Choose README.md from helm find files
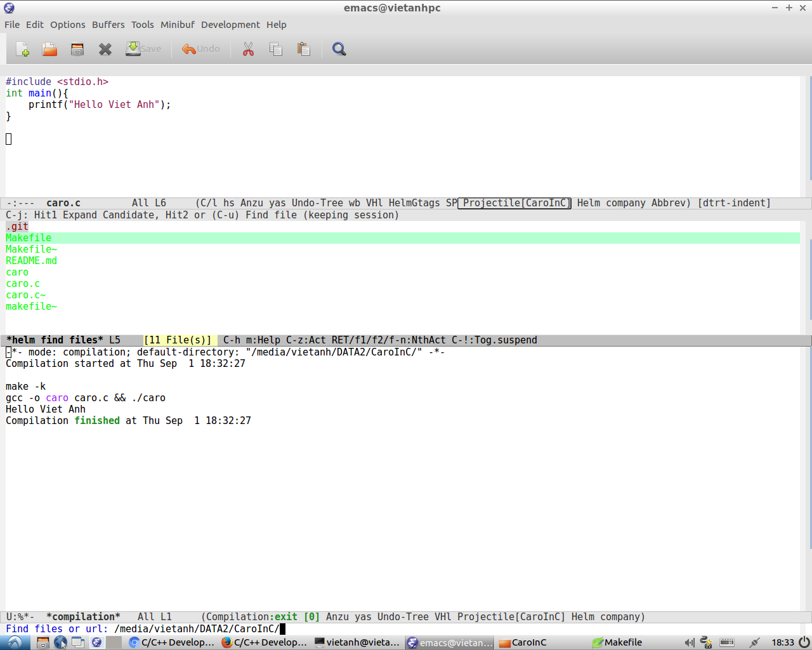 [31, 261]
